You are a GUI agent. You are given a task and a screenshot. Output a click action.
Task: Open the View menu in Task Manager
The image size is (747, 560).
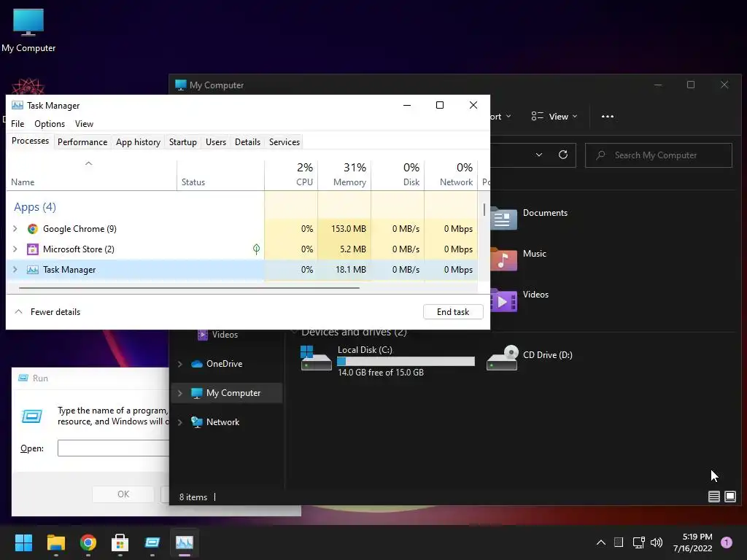(84, 124)
